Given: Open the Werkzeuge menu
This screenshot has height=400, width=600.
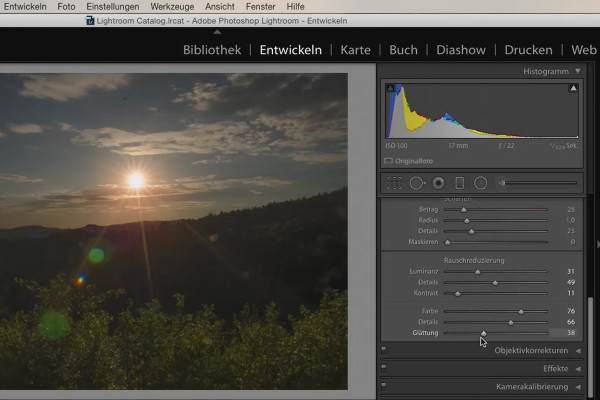Looking at the screenshot, I should [172, 7].
